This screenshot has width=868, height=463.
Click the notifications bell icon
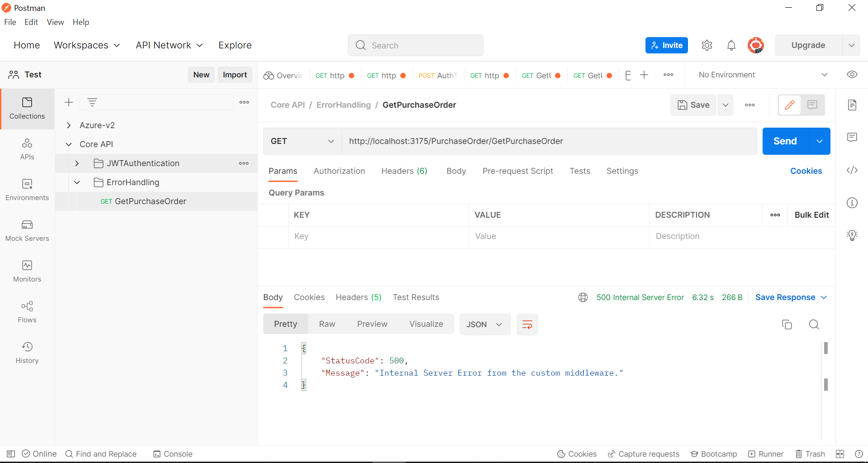pyautogui.click(x=731, y=45)
